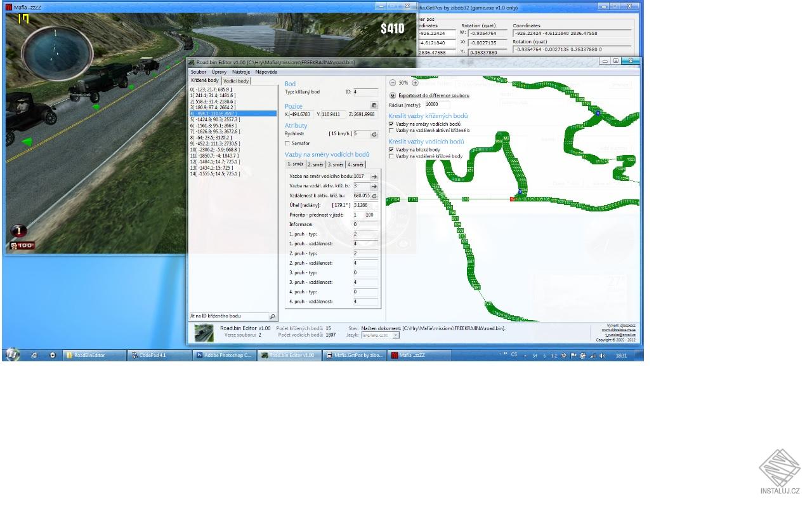Viewport: 812px width, 508px height.
Task: Switch to the Vodící body tab
Action: pos(236,81)
